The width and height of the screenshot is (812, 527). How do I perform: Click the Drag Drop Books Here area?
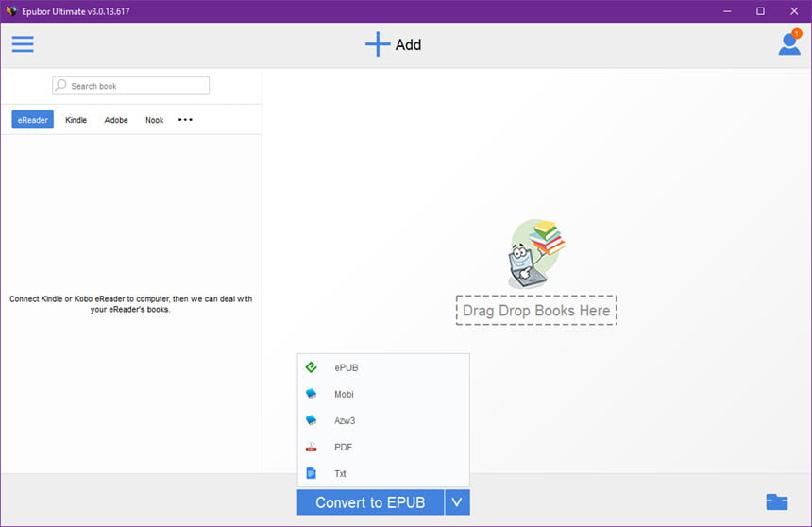pos(536,311)
